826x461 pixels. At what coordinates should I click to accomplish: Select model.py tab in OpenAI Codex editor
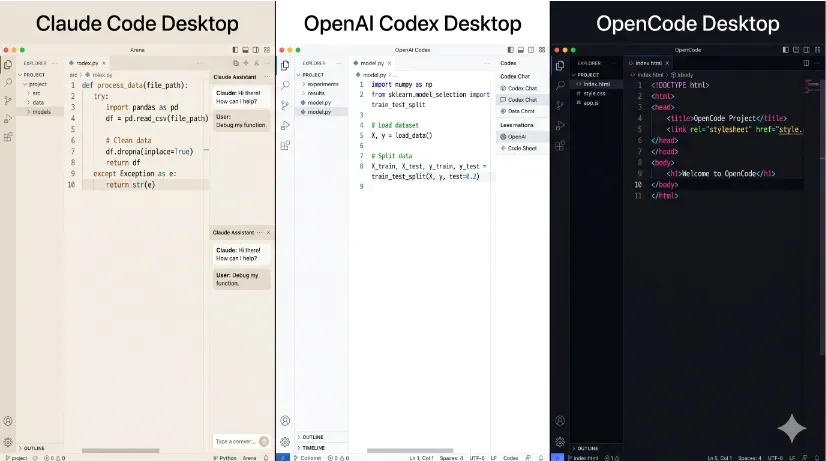(x=372, y=63)
